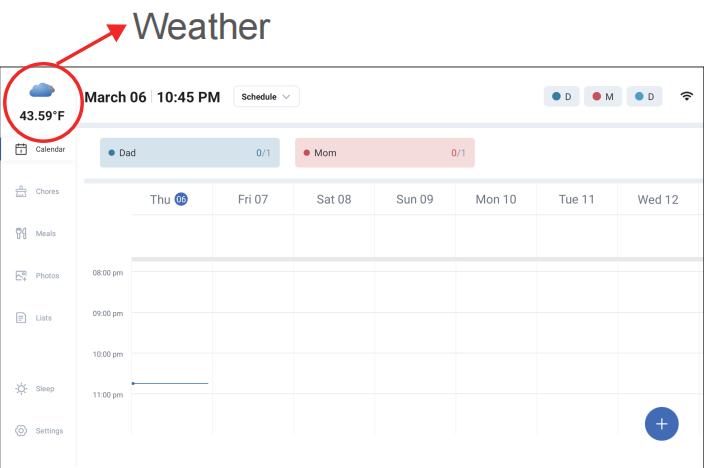Select the Tue 11 day header
Image resolution: width=704 pixels, height=468 pixels.
(577, 199)
